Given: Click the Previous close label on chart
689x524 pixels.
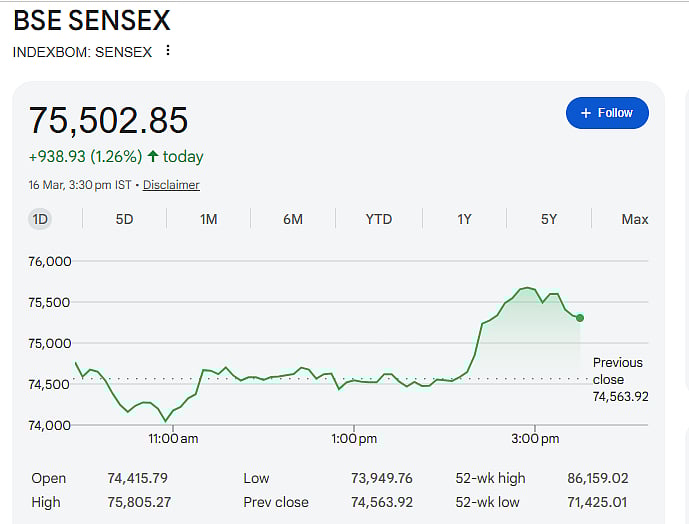Looking at the screenshot, I should [x=618, y=371].
